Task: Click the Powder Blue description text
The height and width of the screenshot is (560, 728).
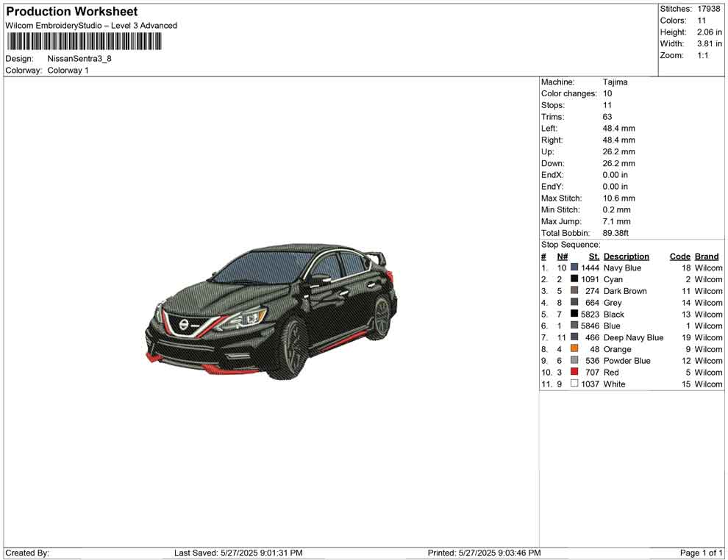Action: pyautogui.click(x=627, y=361)
